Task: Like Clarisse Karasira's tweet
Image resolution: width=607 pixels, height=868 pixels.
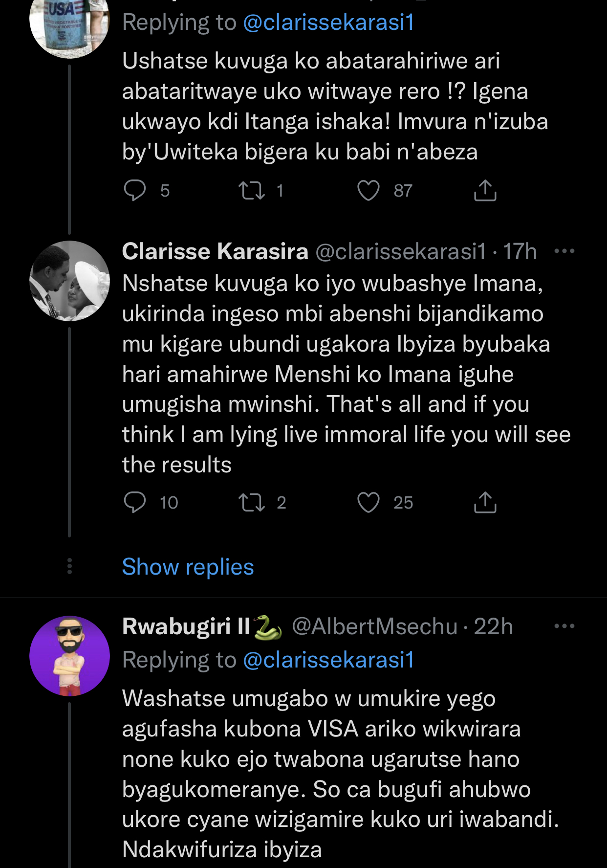Action: click(369, 502)
